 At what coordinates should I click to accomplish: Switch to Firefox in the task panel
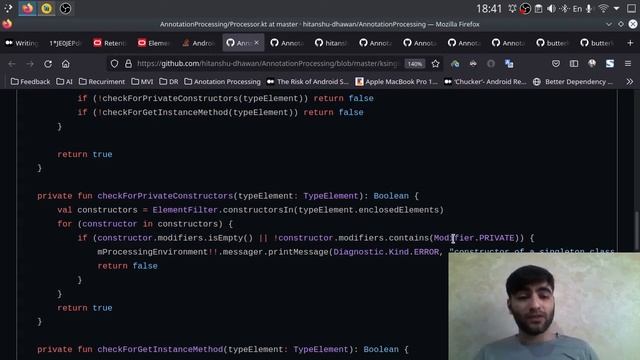(x=27, y=8)
